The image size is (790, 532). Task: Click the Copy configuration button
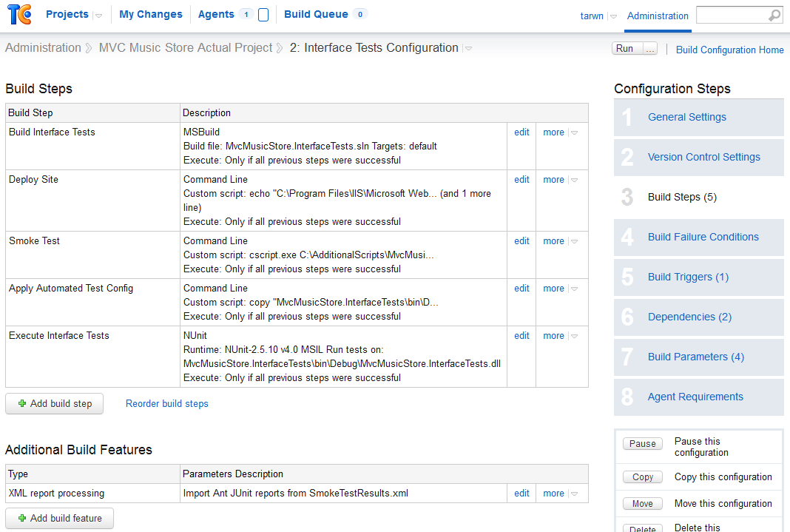click(x=642, y=477)
